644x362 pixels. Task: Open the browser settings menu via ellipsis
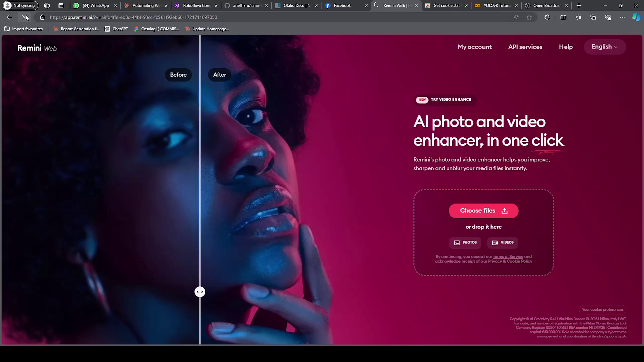(622, 17)
